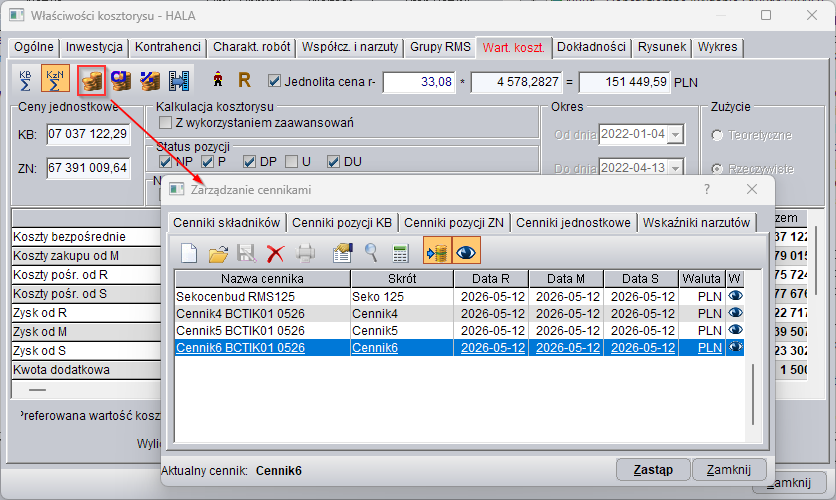Click the ZN unit price field
The image size is (836, 500).
88,168
